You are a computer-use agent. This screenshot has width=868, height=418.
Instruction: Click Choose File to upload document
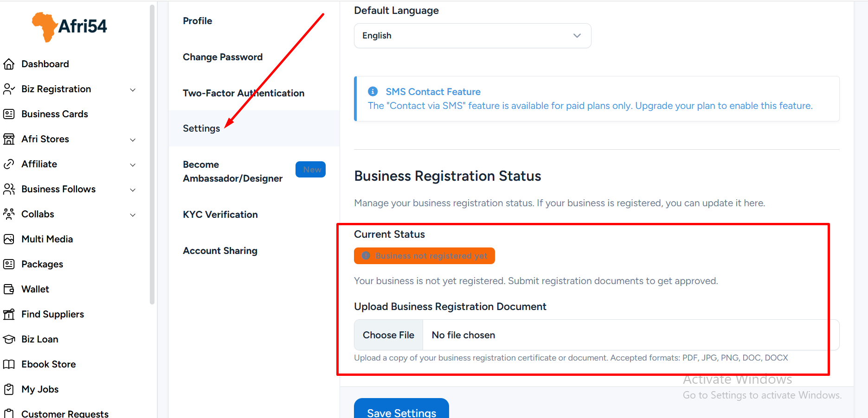(x=388, y=335)
